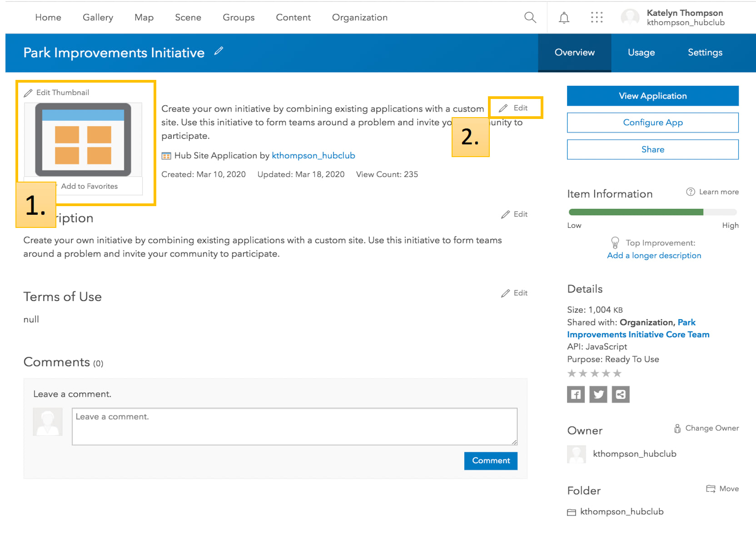Share item via Facebook icon

pyautogui.click(x=576, y=394)
